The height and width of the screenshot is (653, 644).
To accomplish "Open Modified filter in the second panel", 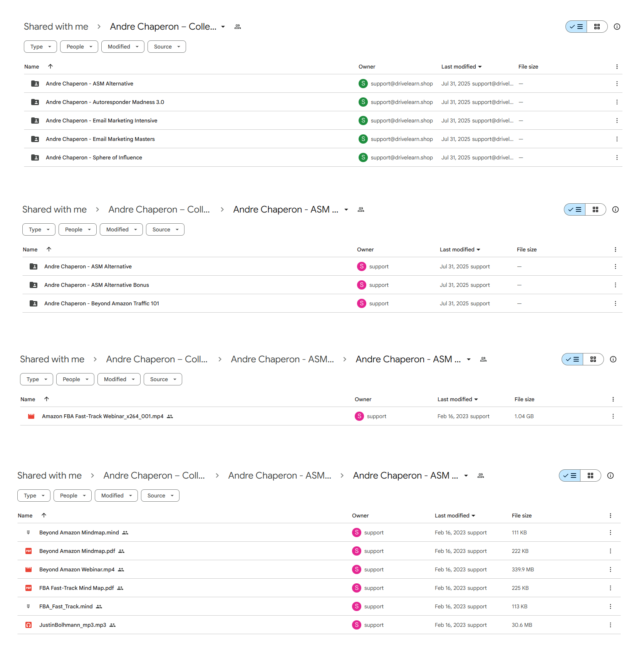I will [x=121, y=229].
